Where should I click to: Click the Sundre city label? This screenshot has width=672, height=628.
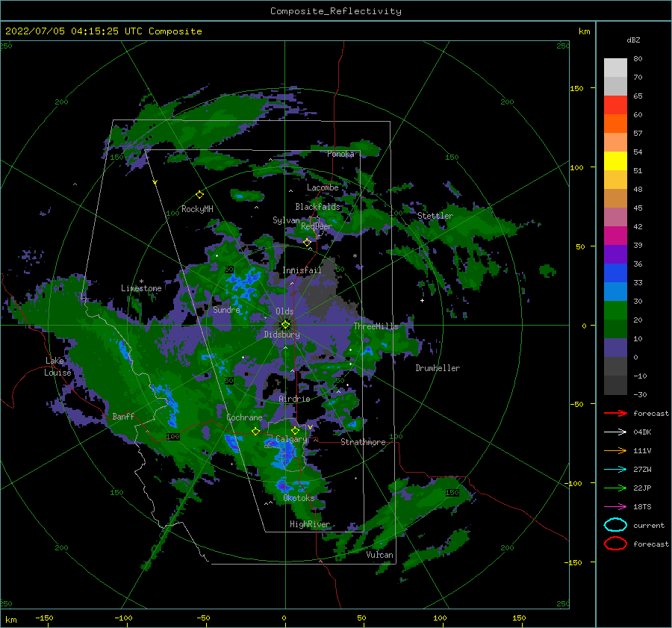[x=226, y=309]
